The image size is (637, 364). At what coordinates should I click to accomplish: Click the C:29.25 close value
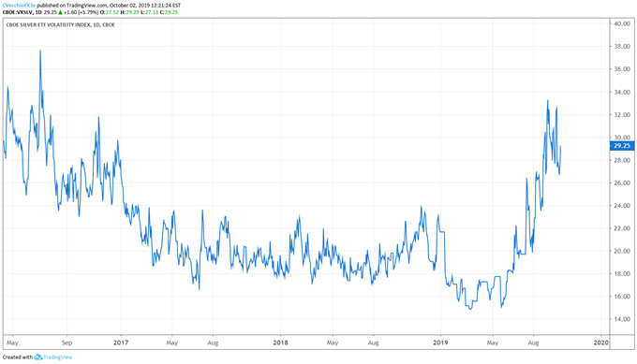(x=169, y=12)
